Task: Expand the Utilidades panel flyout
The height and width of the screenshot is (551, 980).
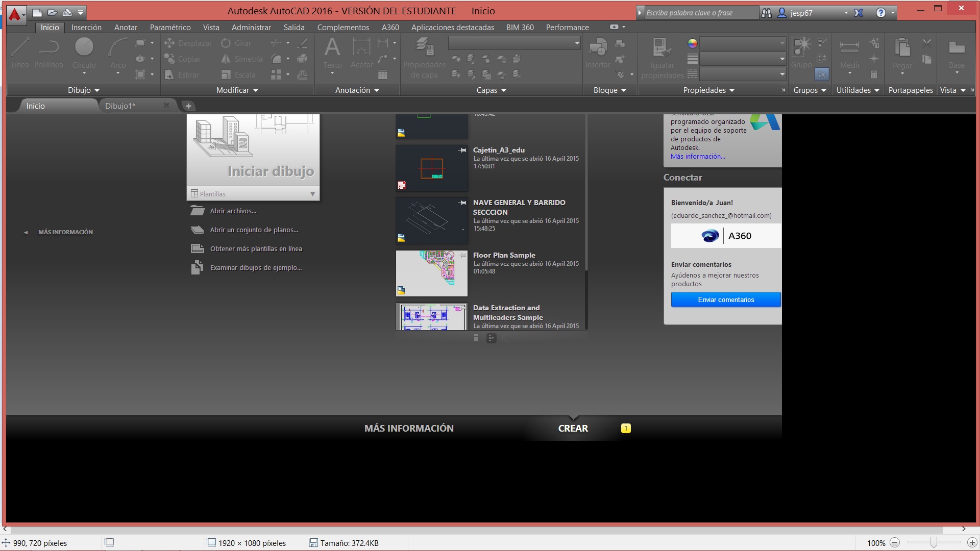Action: click(x=858, y=90)
